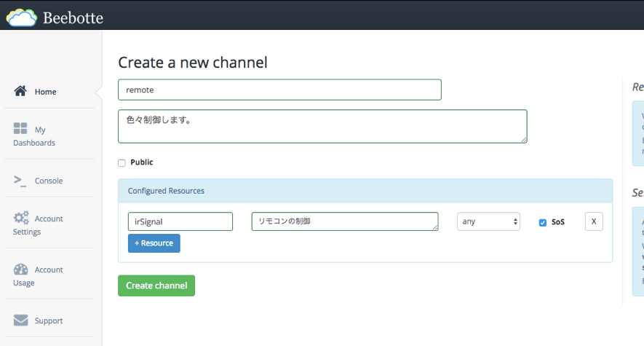Open the Account Settings gears icon
This screenshot has width=644, height=346.
(21, 218)
